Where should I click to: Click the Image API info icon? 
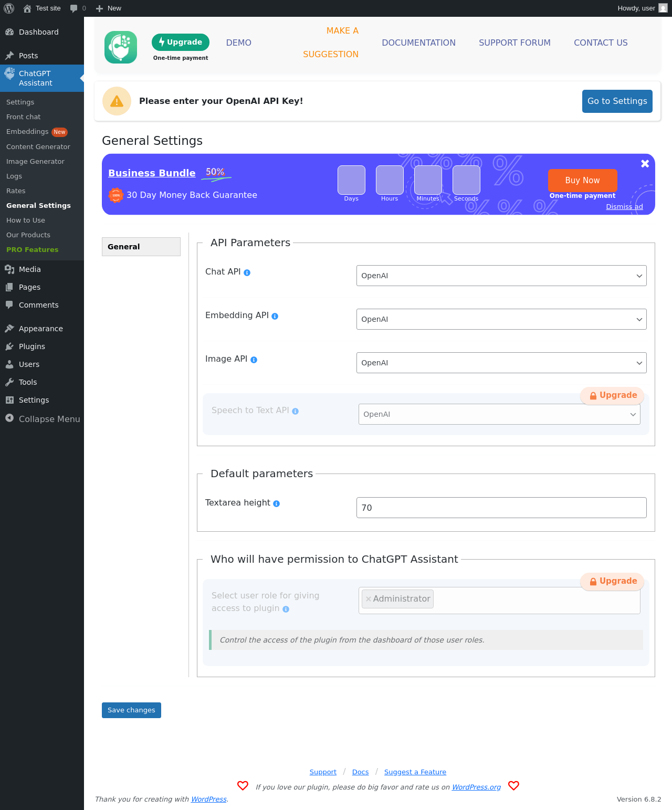[x=254, y=360]
